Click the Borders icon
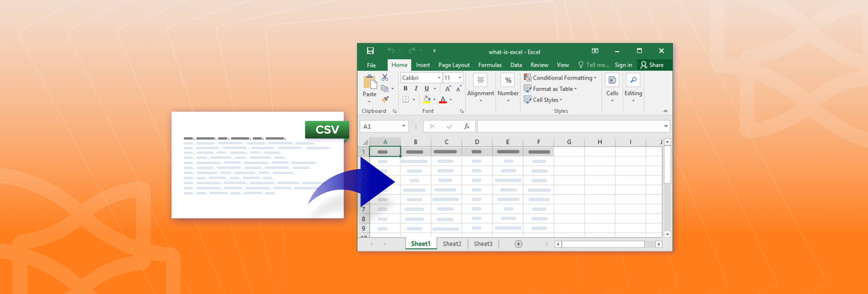The width and height of the screenshot is (868, 294). (x=406, y=99)
